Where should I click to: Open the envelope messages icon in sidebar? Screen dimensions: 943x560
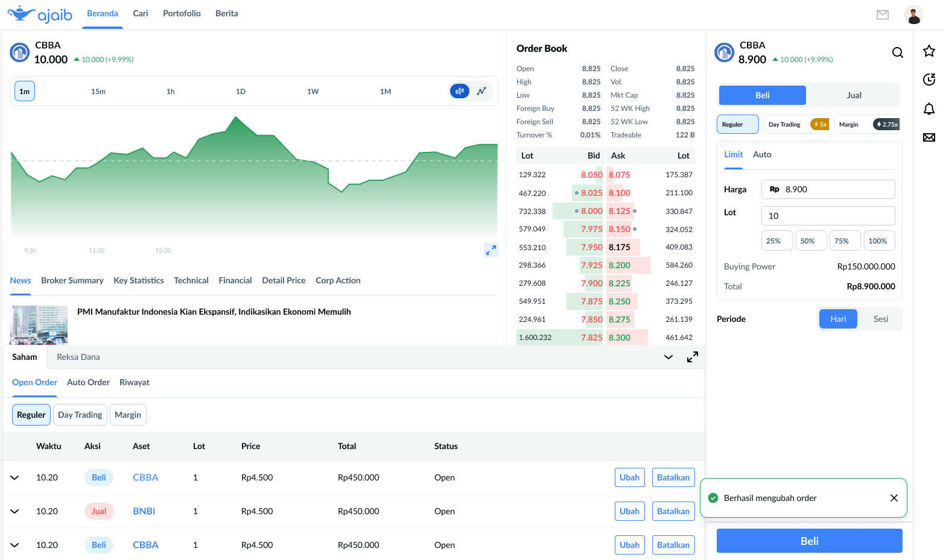pyautogui.click(x=929, y=137)
